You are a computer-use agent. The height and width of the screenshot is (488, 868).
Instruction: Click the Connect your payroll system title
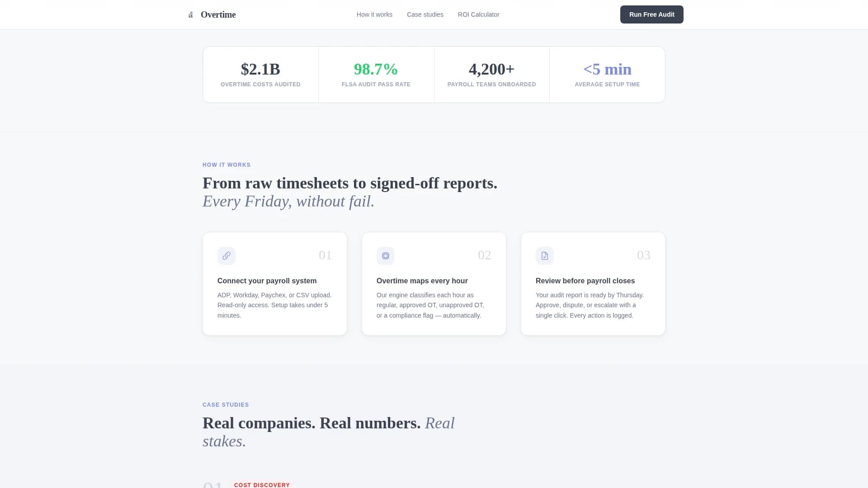(x=267, y=281)
